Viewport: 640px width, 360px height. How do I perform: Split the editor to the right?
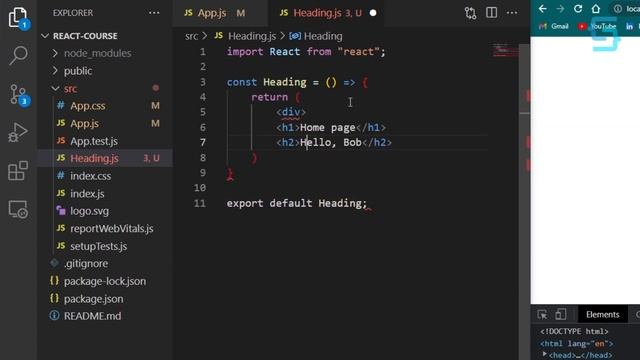pyautogui.click(x=491, y=13)
